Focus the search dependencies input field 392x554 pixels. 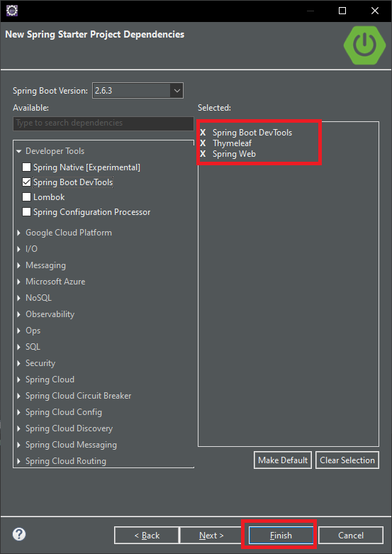click(x=103, y=123)
